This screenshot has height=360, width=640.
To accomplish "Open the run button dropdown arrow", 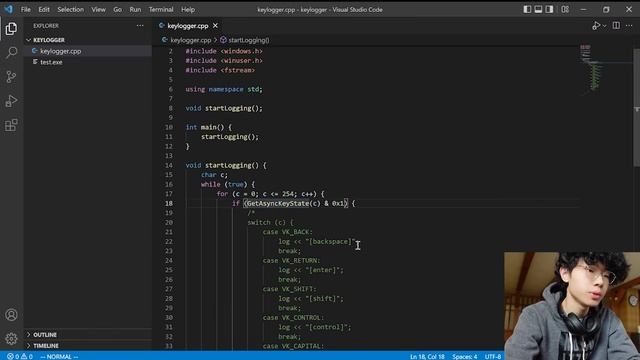I will coord(604,26).
